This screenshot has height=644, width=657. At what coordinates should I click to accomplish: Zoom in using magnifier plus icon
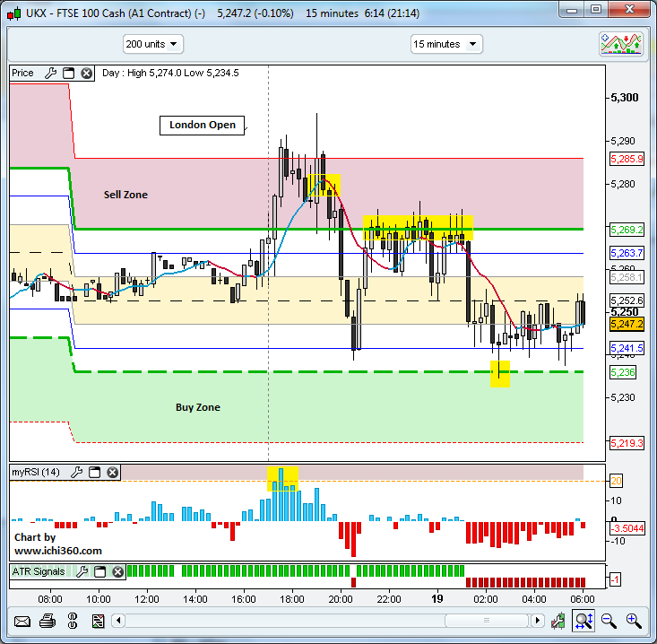(634, 620)
